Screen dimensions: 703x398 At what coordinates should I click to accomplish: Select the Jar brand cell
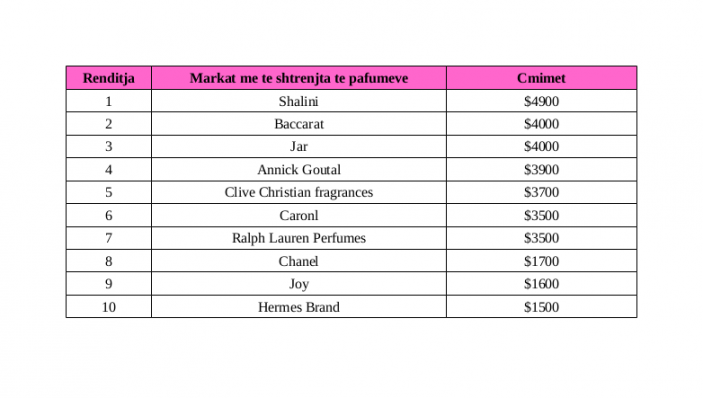coord(299,147)
